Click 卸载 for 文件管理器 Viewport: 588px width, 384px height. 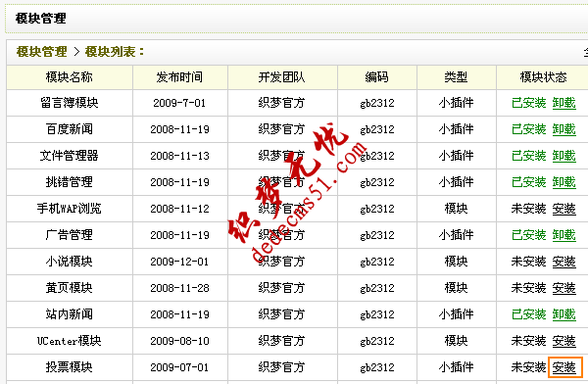tap(564, 156)
